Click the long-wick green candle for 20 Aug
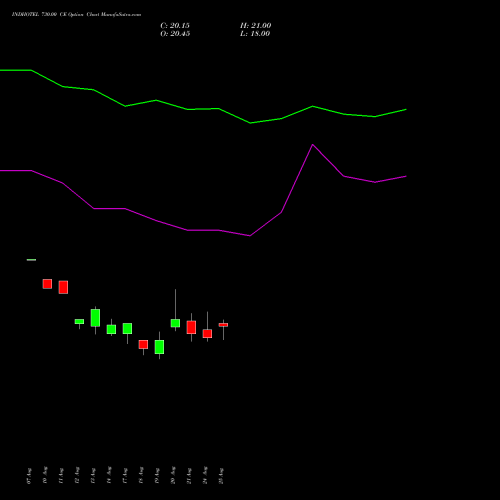Image resolution: width=500 pixels, height=500 pixels. click(175, 323)
